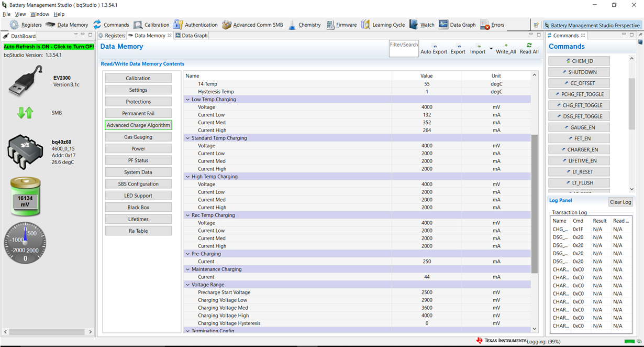Open the Authentication toolbar icon

(x=178, y=25)
